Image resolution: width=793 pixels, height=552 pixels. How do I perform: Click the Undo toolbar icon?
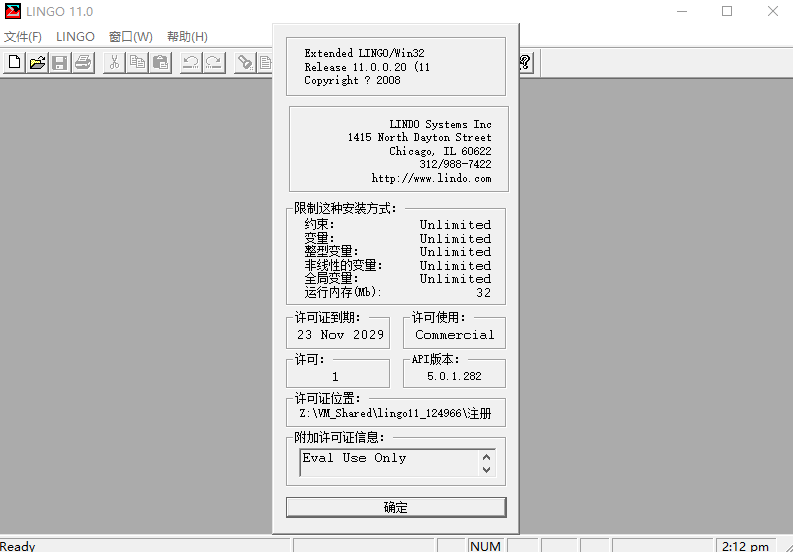191,63
